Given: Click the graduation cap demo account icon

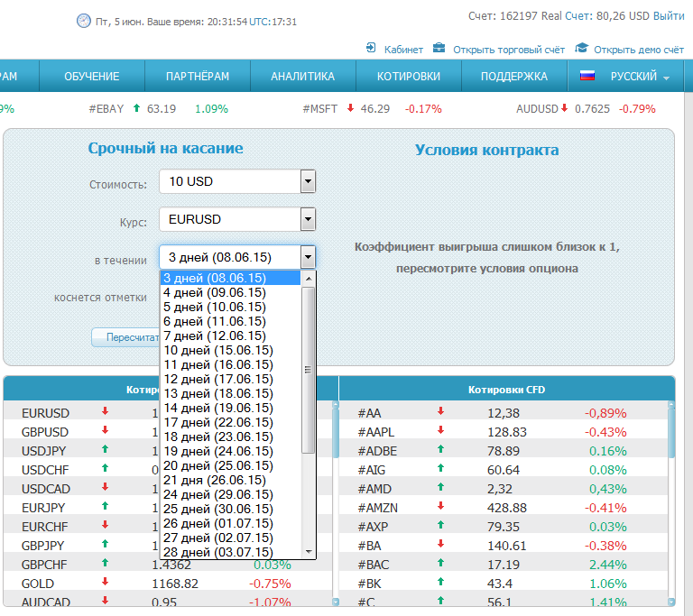Looking at the screenshot, I should (x=582, y=49).
